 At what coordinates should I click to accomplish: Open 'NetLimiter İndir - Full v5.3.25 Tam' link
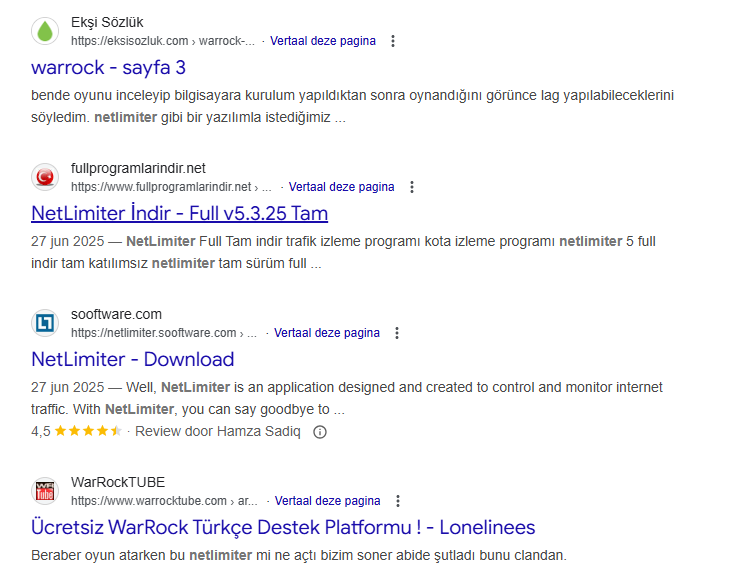179,213
